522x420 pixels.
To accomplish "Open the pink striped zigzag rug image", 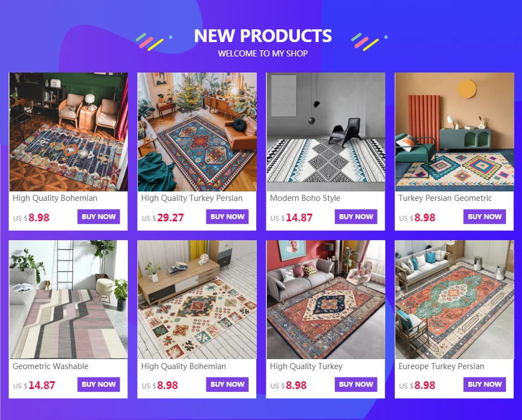I will pos(68,299).
